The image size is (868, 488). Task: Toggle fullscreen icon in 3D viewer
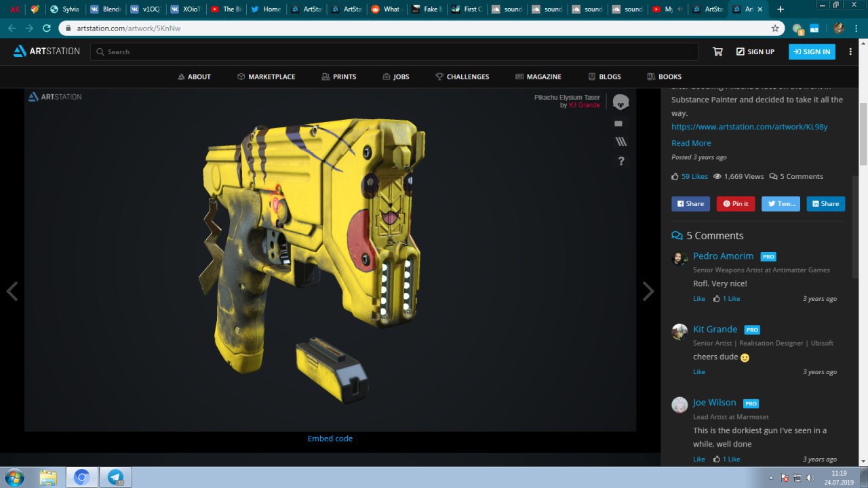(618, 123)
